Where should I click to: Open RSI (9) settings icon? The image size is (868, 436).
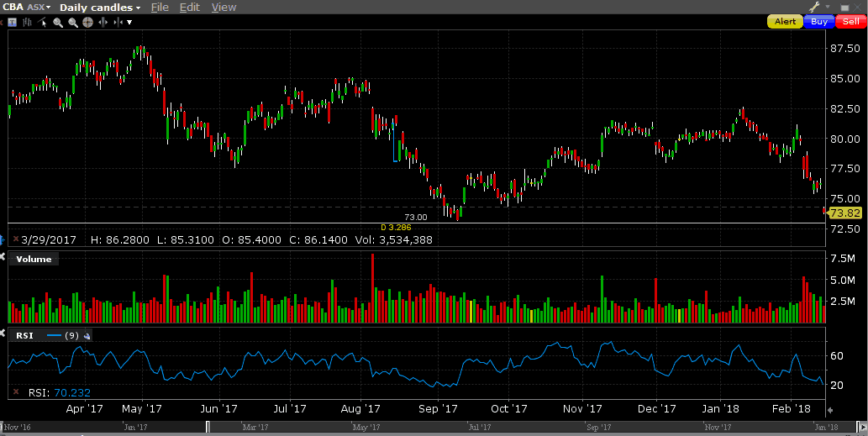pyautogui.click(x=87, y=336)
